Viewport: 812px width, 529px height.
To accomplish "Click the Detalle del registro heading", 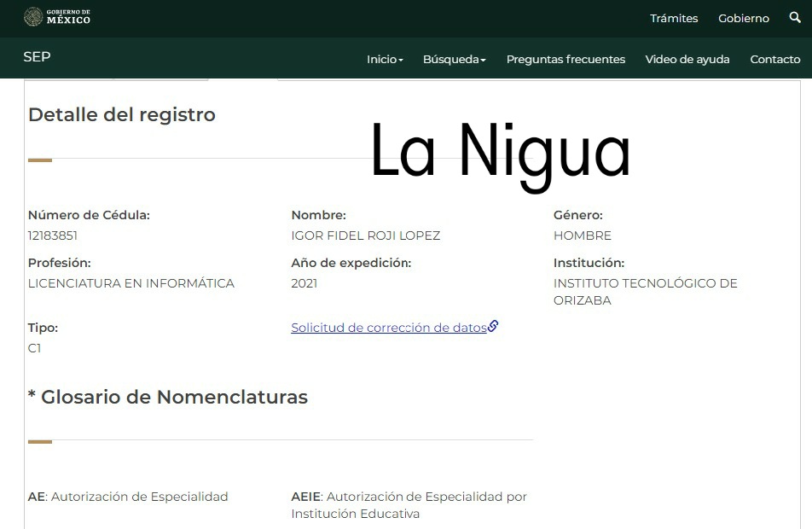I will 121,114.
